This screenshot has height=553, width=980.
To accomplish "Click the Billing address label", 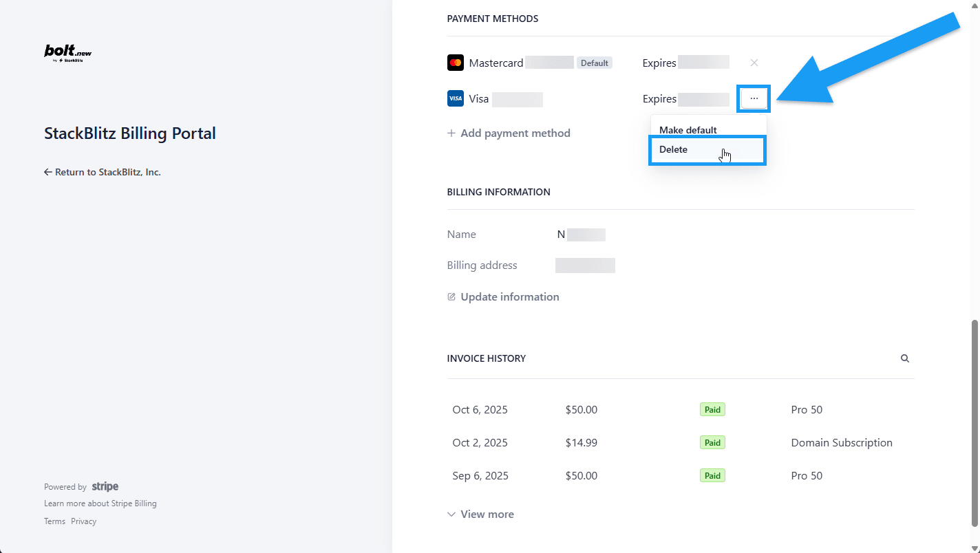I will tap(482, 265).
